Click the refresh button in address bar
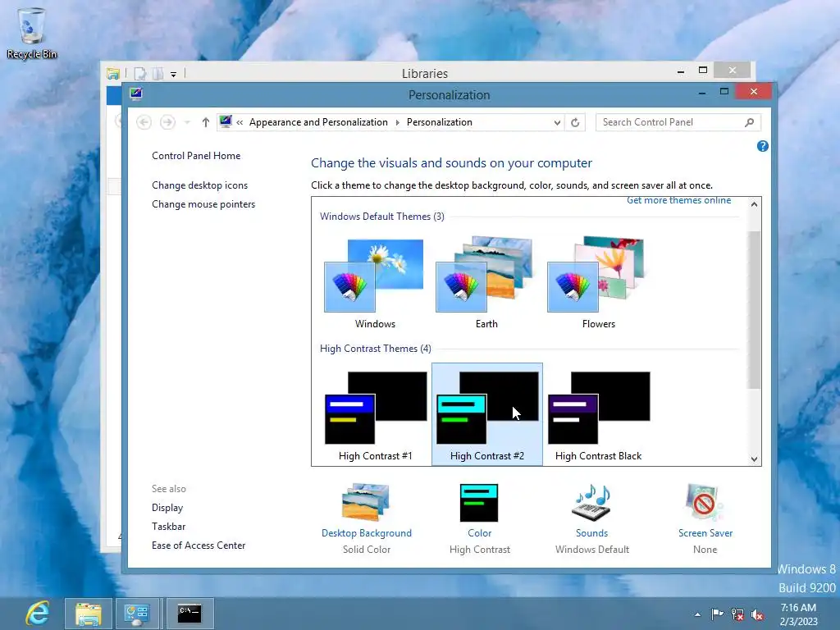The width and height of the screenshot is (840, 630). [x=575, y=122]
